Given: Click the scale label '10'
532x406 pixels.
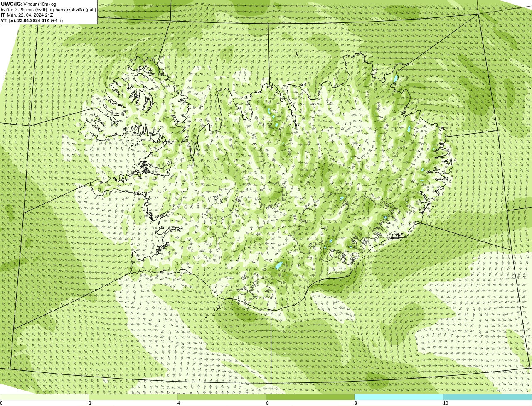Looking at the screenshot, I should (446, 403).
